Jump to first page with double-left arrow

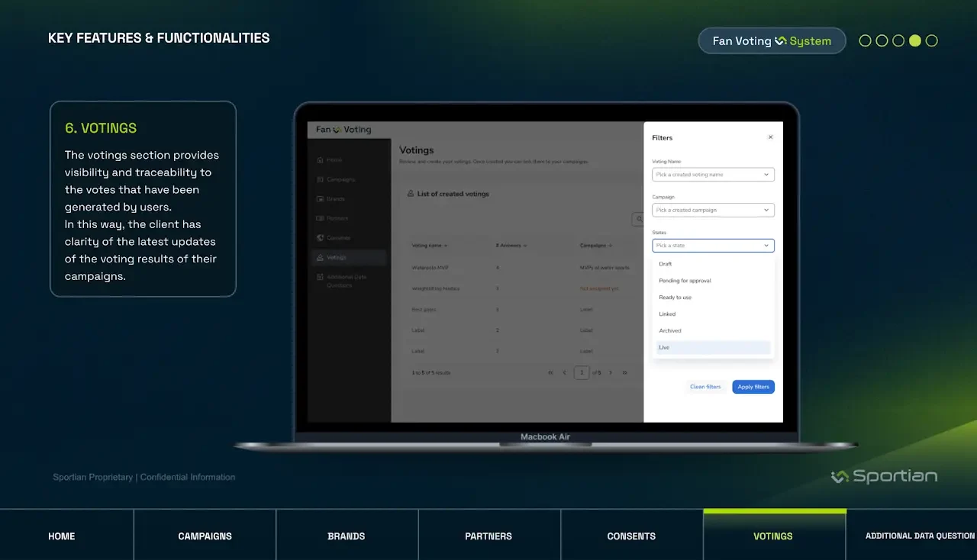(x=550, y=373)
